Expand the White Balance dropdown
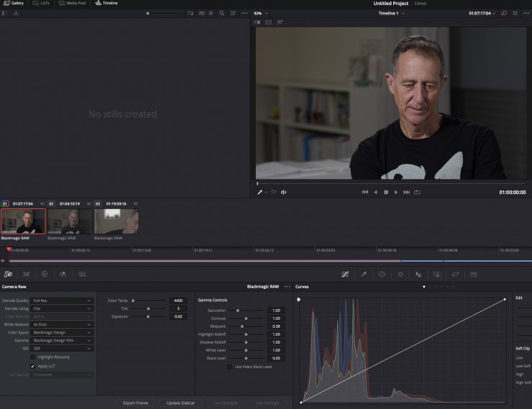The image size is (532, 409). [x=62, y=324]
